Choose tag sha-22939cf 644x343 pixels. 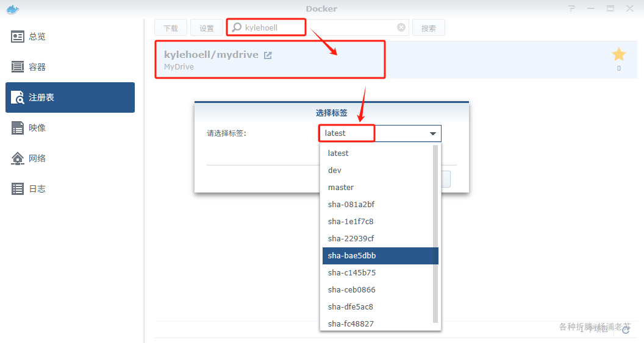pyautogui.click(x=381, y=238)
